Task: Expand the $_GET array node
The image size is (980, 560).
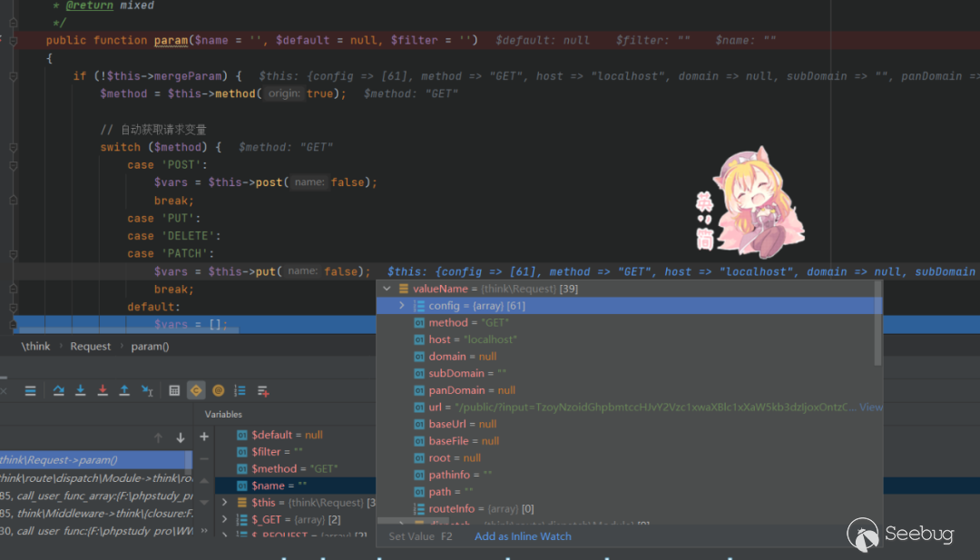Action: [224, 519]
